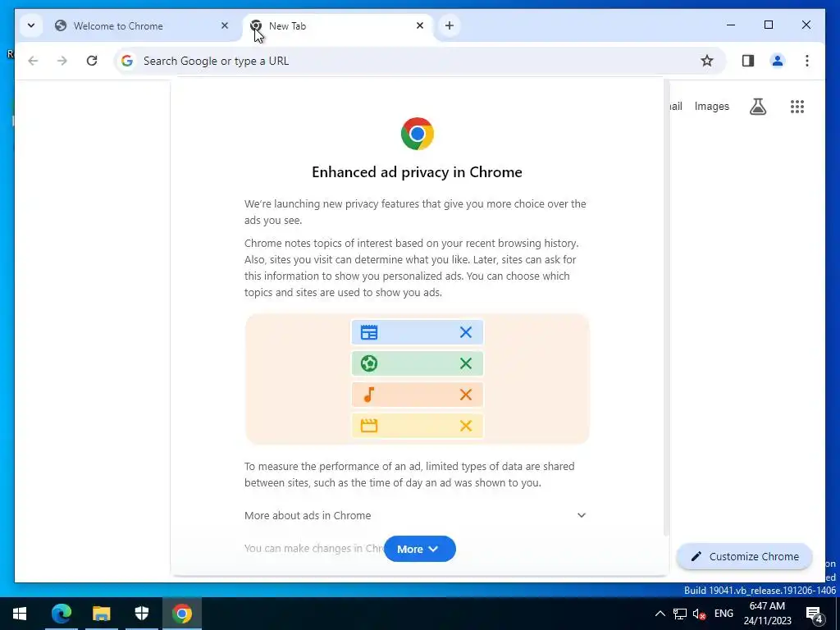Maximize the Chrome window
The width and height of the screenshot is (840, 630).
coord(768,25)
